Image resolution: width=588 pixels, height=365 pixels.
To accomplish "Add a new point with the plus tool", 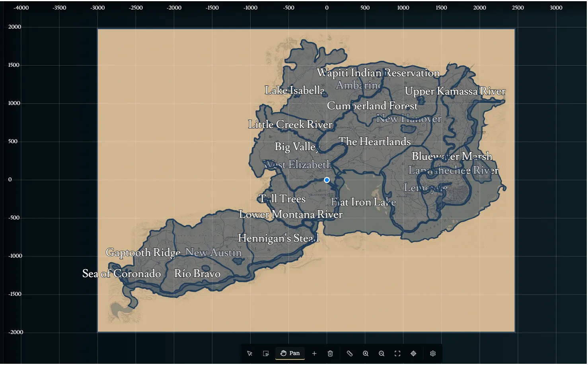I will click(314, 353).
